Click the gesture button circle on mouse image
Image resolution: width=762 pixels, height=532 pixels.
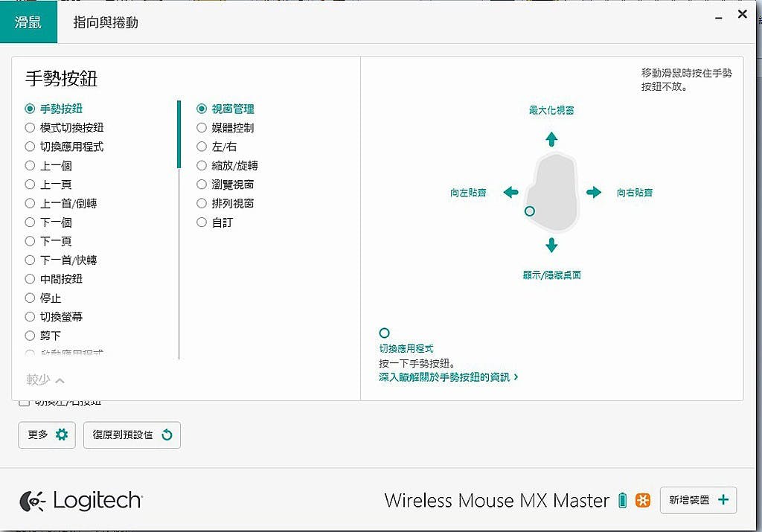530,211
